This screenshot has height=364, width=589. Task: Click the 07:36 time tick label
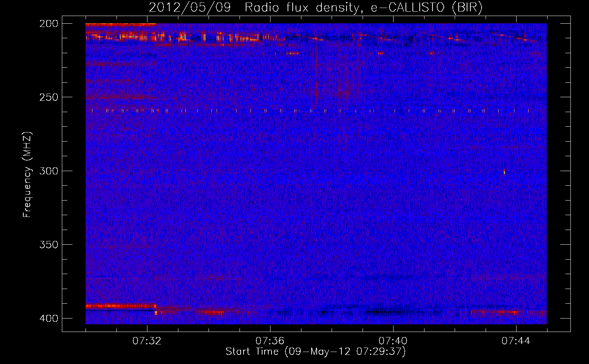270,341
